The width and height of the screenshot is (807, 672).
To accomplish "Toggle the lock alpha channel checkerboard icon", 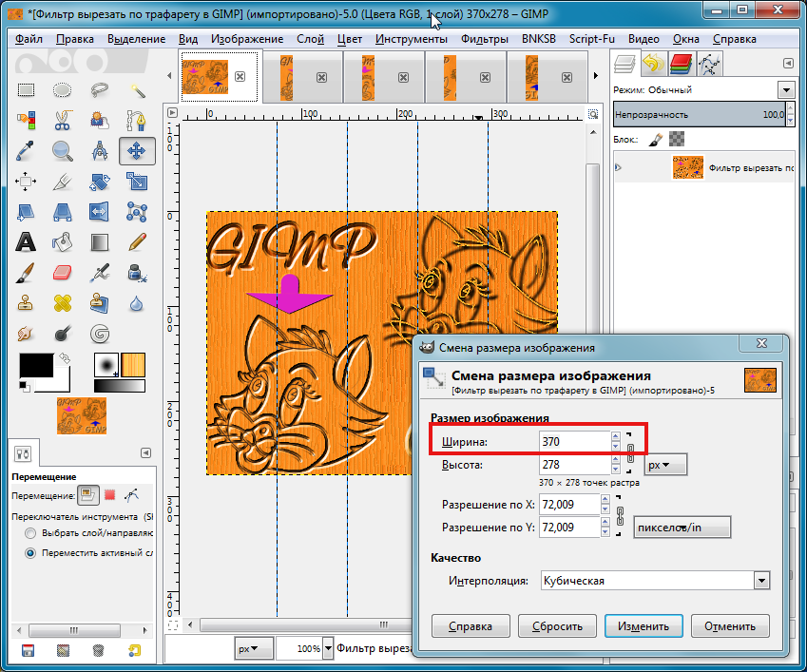I will click(x=676, y=139).
